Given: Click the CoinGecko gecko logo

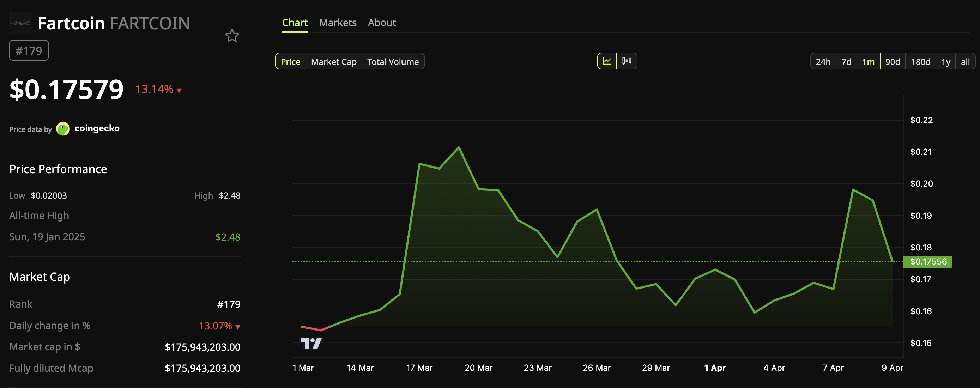Looking at the screenshot, I should pos(63,129).
